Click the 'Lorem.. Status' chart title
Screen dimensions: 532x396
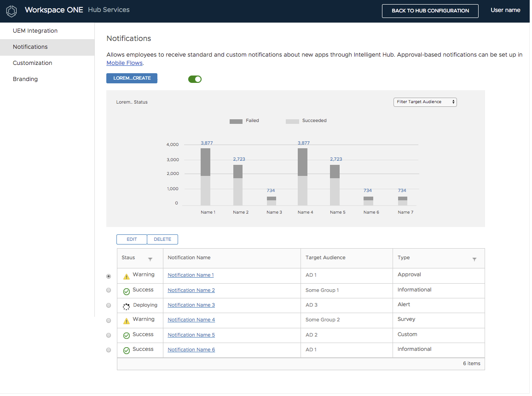[x=132, y=102]
